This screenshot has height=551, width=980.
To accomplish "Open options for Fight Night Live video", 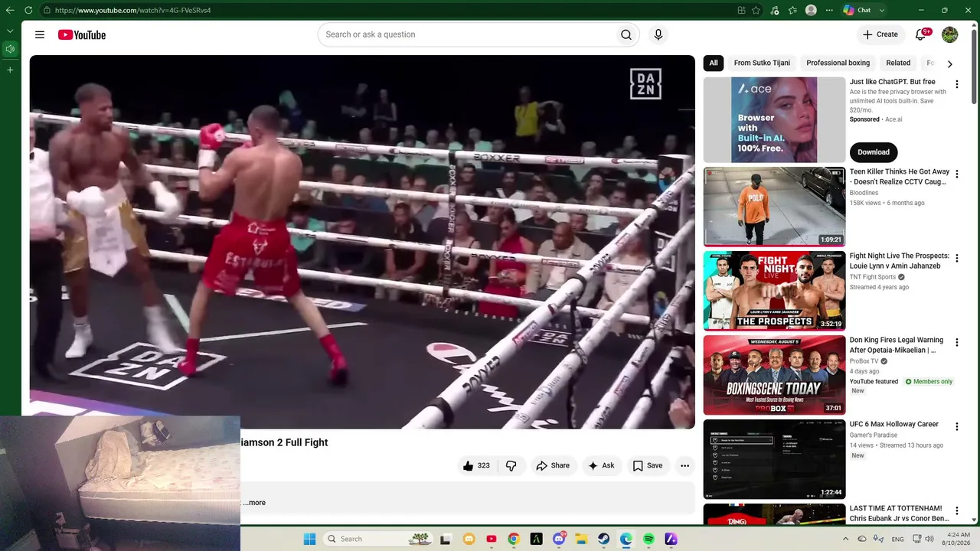I will (x=956, y=258).
